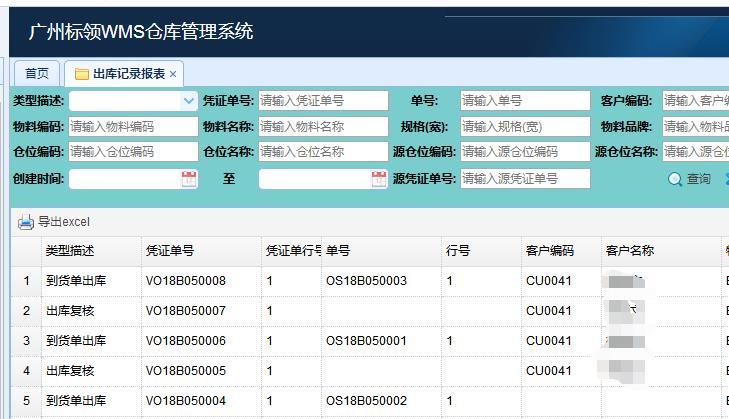Switch to the 首页 tab

37,74
